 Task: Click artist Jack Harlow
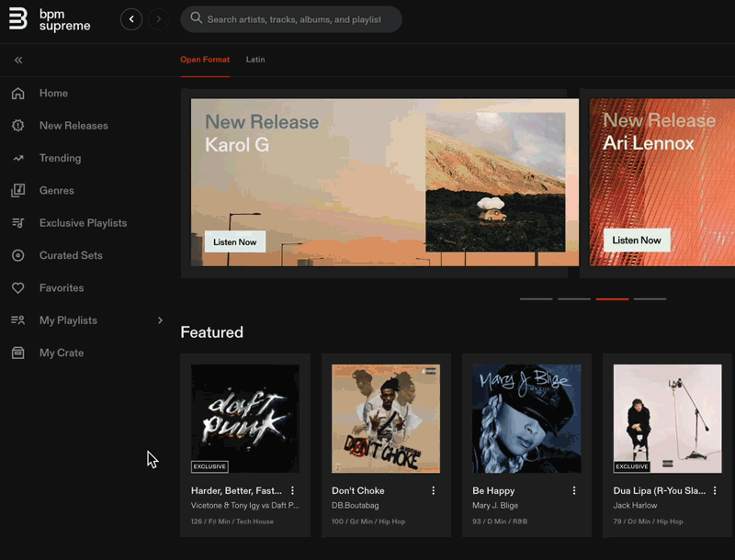(x=635, y=506)
